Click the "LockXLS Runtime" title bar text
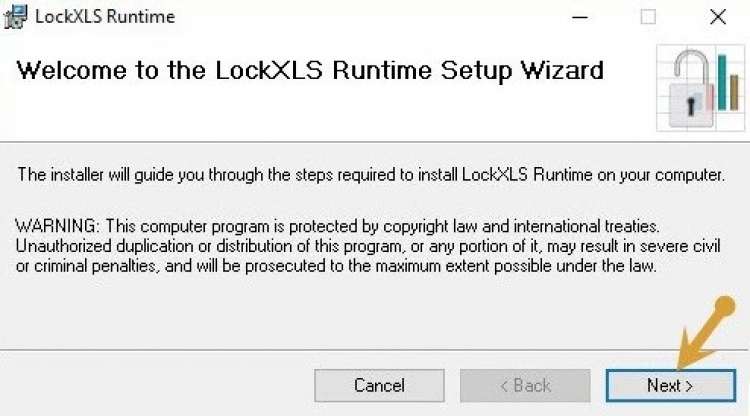Image resolution: width=750 pixels, height=416 pixels. coord(104,17)
